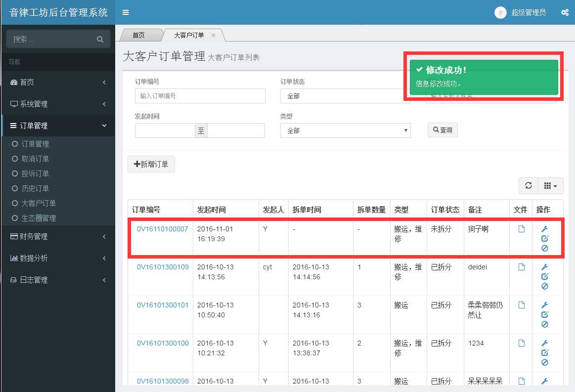This screenshot has width=575, height=392.
Task: Click wrench icon for order 0V16101300109
Action: 544,267
